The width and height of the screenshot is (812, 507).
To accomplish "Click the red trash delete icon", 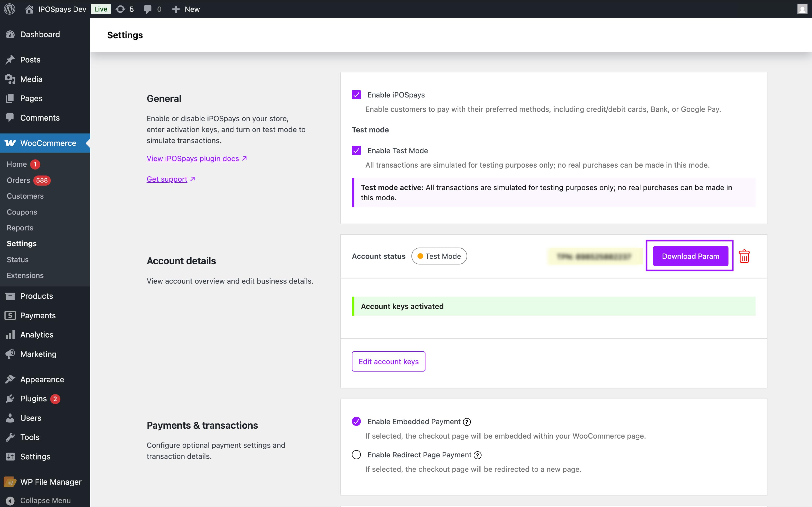I will click(x=744, y=256).
